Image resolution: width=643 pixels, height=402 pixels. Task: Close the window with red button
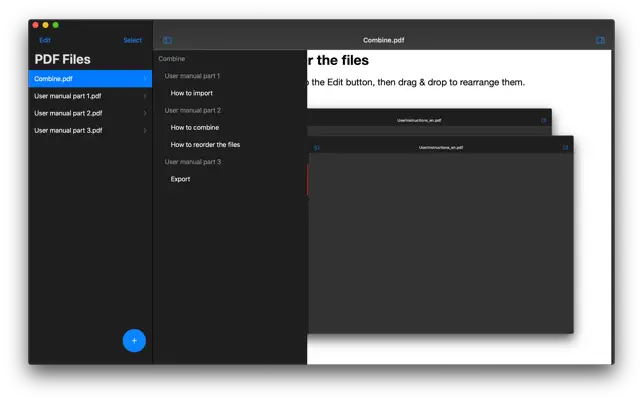coord(36,25)
